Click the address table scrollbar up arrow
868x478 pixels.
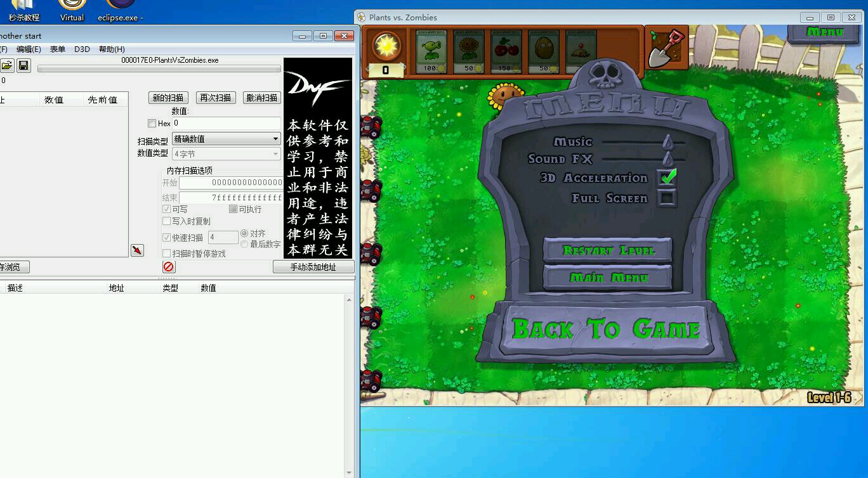pos(349,299)
